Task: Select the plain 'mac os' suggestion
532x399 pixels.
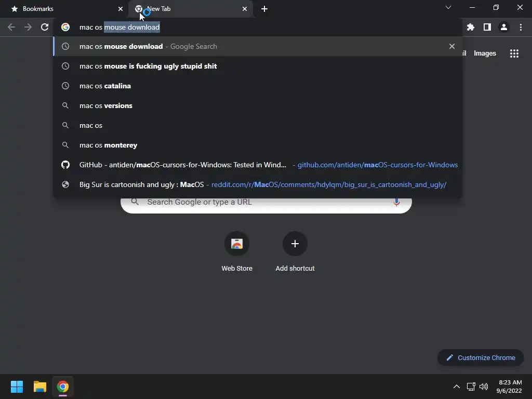Action: (258, 125)
